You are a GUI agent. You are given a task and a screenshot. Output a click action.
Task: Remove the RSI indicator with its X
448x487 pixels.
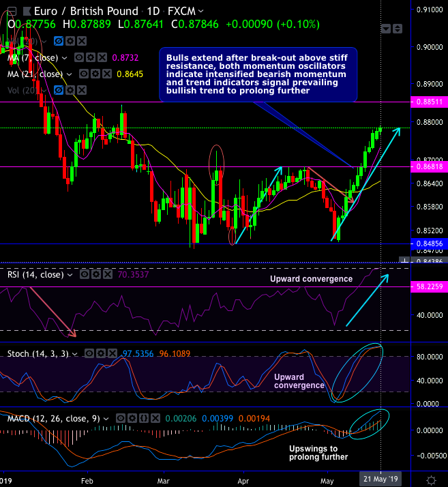point(108,275)
